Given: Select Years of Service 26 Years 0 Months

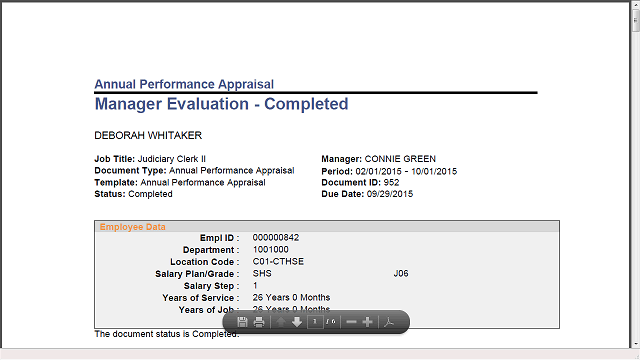Looking at the screenshot, I should tap(291, 298).
